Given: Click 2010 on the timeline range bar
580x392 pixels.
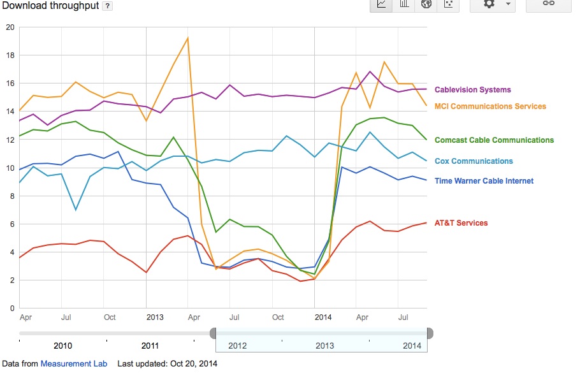Looking at the screenshot, I should point(63,345).
